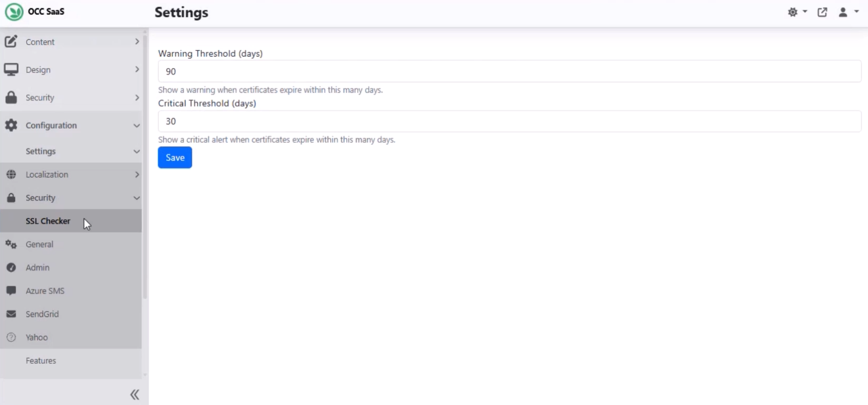Click the General cogs icon

coord(11,244)
